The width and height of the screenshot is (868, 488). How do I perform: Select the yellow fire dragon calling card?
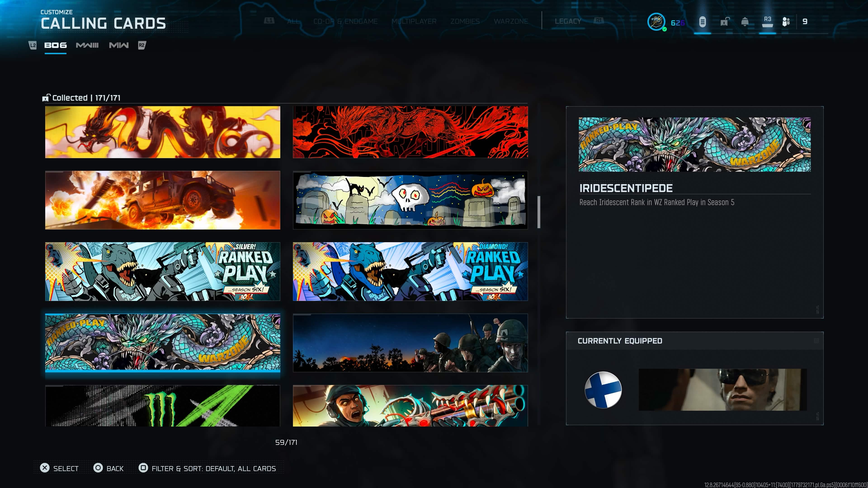[x=163, y=132]
